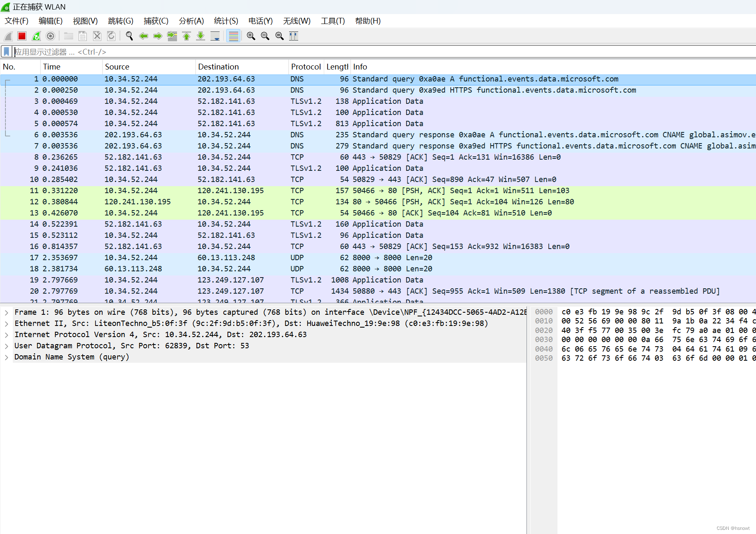Open the display filter bookmarks
Image resolution: width=756 pixels, height=534 pixels.
click(7, 51)
